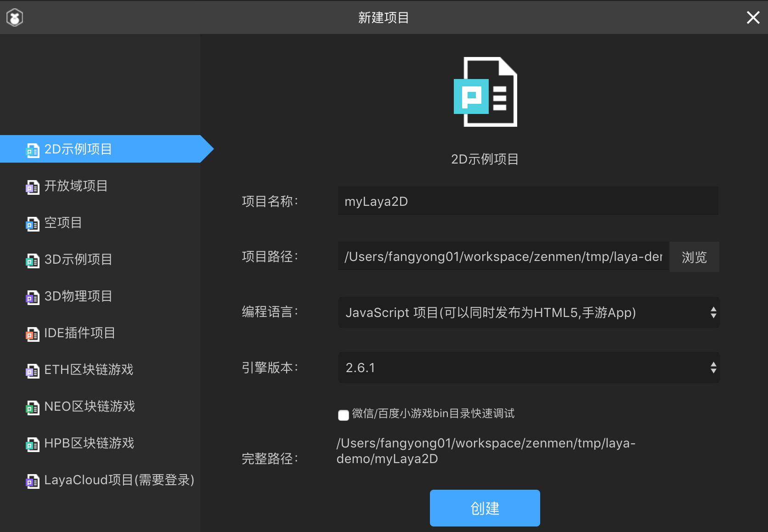The width and height of the screenshot is (768, 532).
Task: Click the large project template icon
Action: pos(486,92)
